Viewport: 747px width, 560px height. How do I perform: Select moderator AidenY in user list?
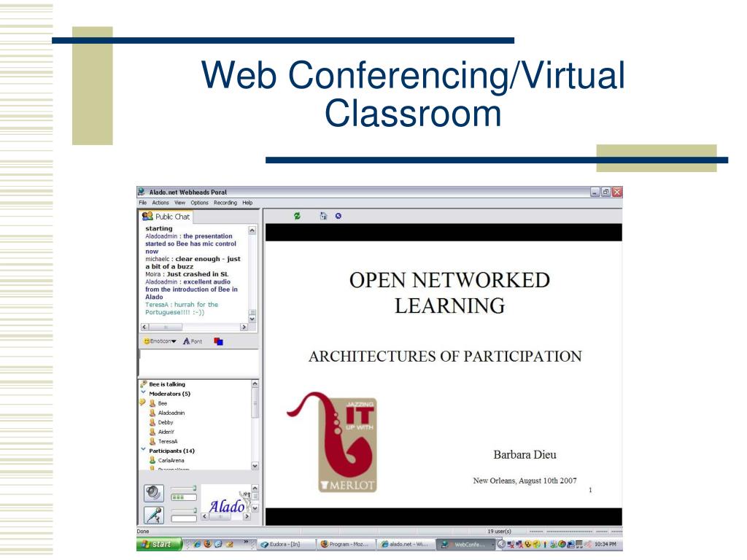pos(166,432)
